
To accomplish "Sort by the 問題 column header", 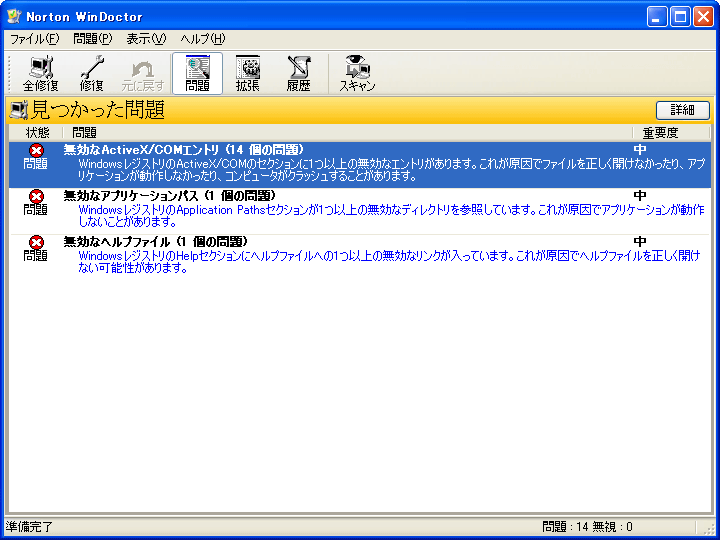I will (348, 133).
